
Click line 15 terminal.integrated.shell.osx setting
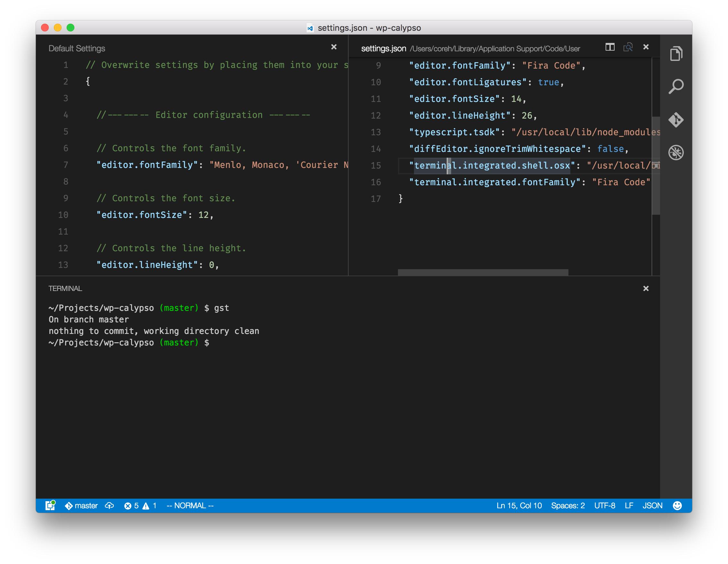(490, 165)
